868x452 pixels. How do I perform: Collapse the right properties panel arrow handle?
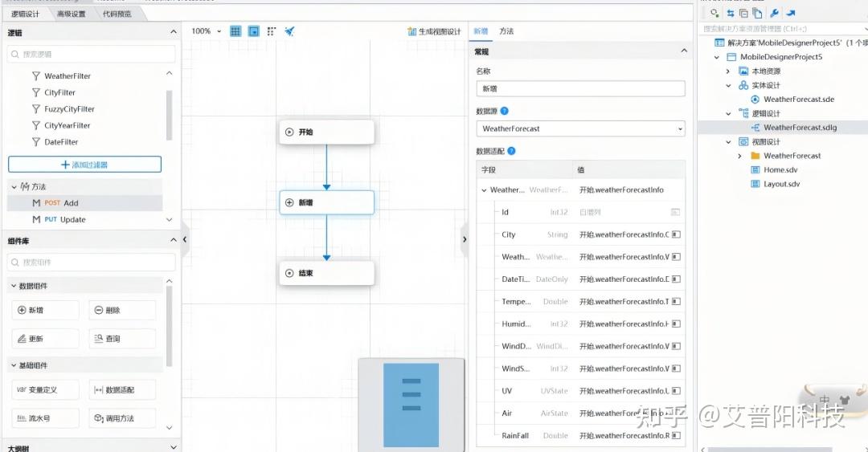[x=465, y=239]
